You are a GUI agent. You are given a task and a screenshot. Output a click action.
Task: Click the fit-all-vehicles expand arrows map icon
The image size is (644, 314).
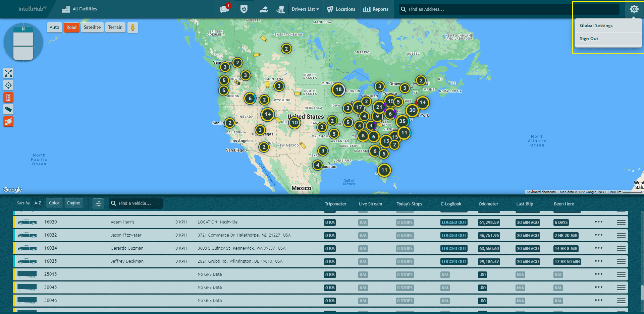tap(8, 73)
